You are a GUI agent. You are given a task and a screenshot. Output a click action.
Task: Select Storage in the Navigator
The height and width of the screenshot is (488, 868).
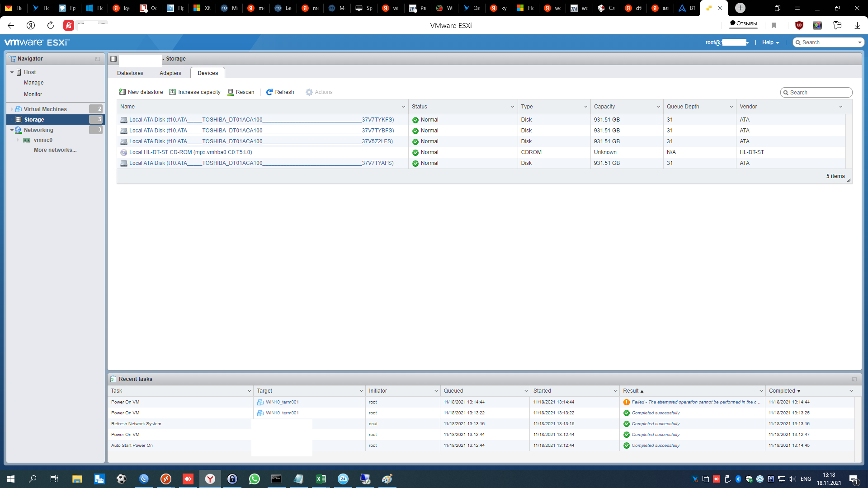(x=56, y=120)
